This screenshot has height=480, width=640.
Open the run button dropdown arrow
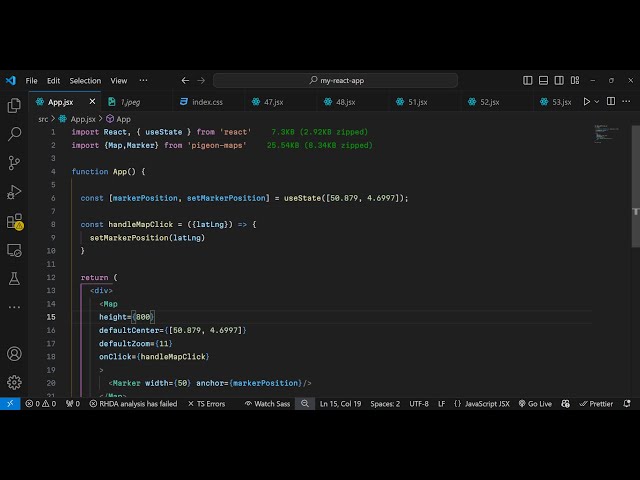pos(599,102)
